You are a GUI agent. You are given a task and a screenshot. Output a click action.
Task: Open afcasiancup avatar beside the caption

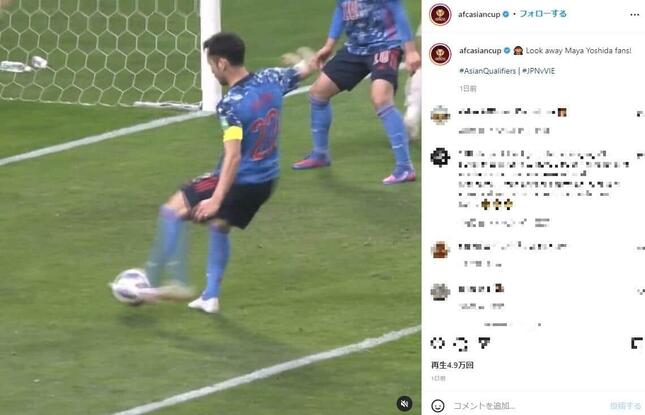point(440,53)
